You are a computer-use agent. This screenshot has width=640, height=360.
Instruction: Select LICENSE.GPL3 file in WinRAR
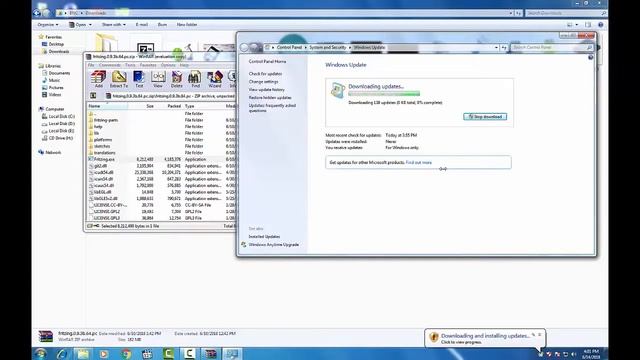tap(107, 218)
